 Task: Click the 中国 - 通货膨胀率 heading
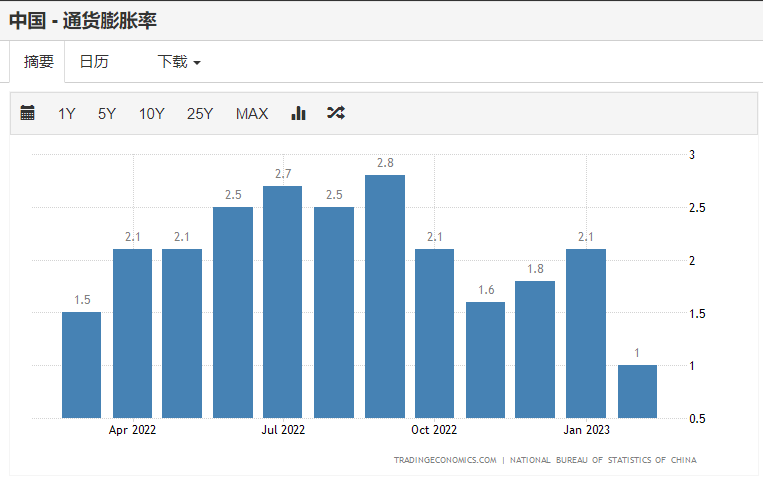83,20
